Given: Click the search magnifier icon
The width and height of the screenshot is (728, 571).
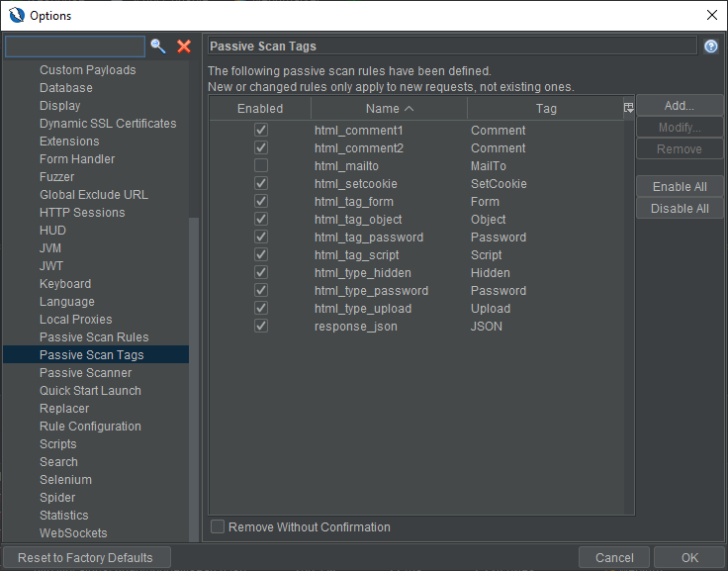Looking at the screenshot, I should click(x=158, y=47).
